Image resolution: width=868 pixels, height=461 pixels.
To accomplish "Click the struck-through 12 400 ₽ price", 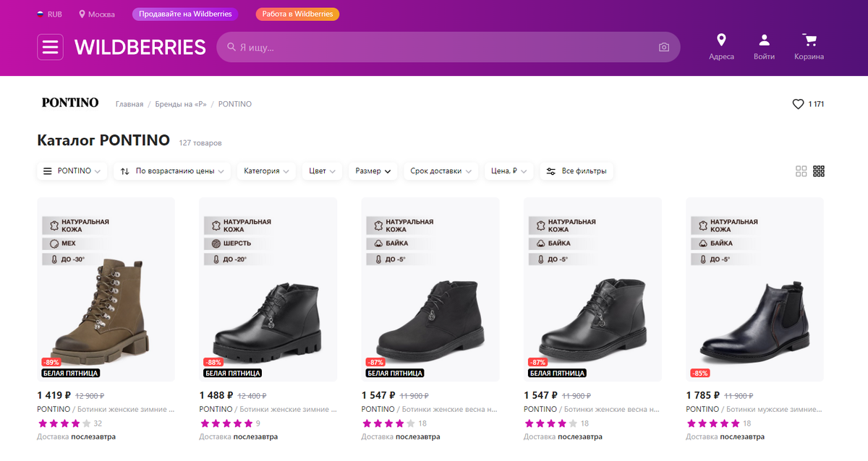I will pyautogui.click(x=252, y=396).
